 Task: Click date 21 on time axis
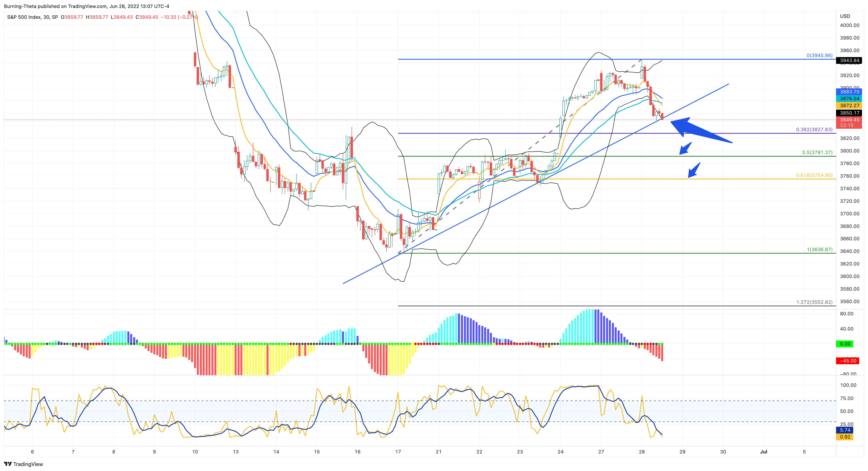tap(438, 452)
